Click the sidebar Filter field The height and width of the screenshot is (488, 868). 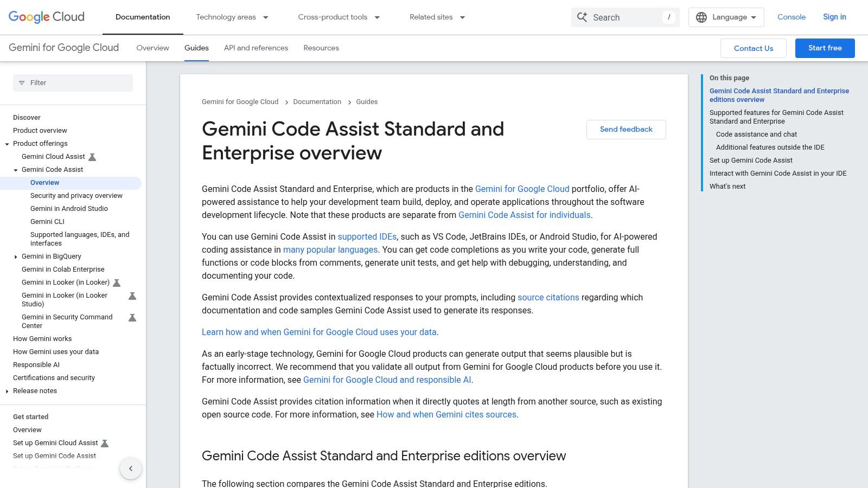73,83
